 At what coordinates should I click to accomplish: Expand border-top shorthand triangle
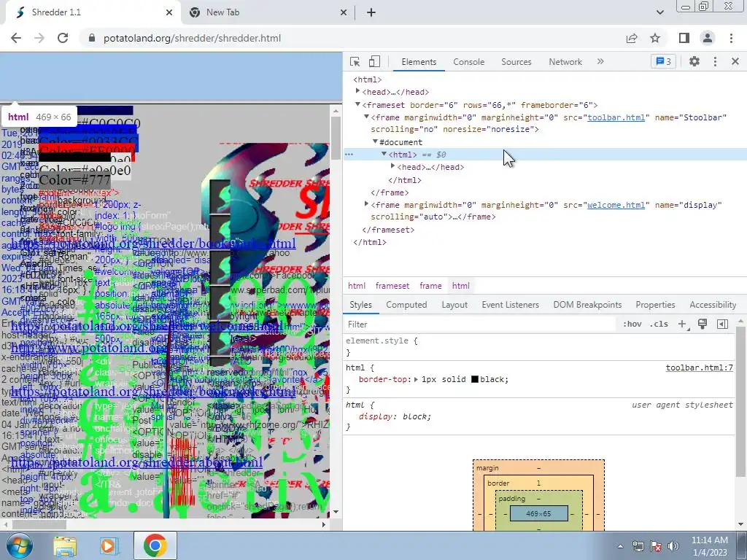coord(416,379)
